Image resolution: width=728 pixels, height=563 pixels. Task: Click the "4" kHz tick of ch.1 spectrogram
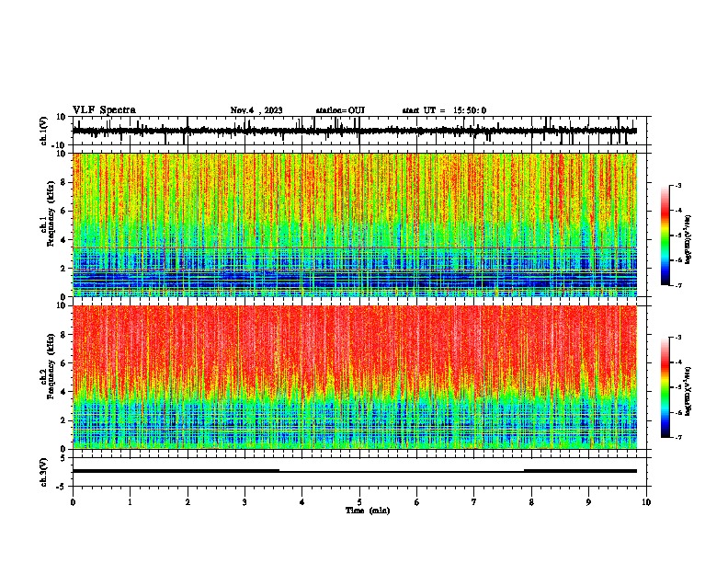coord(64,240)
